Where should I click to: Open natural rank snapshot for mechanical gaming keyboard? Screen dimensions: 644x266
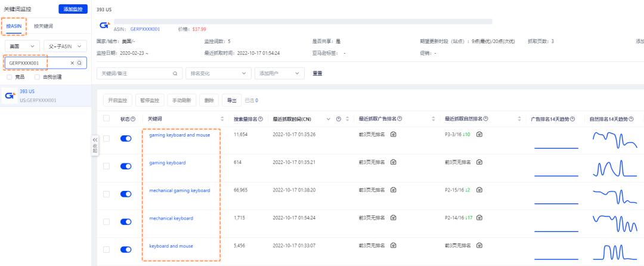point(479,190)
